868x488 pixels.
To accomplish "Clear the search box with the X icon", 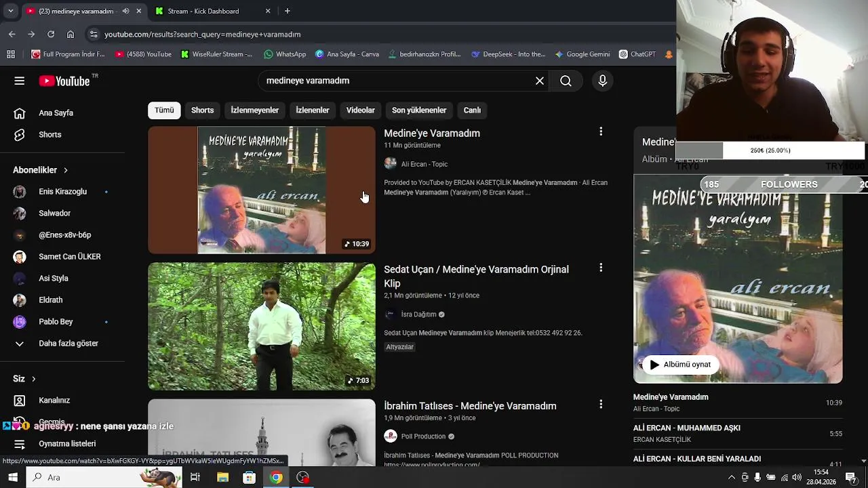I will (540, 81).
